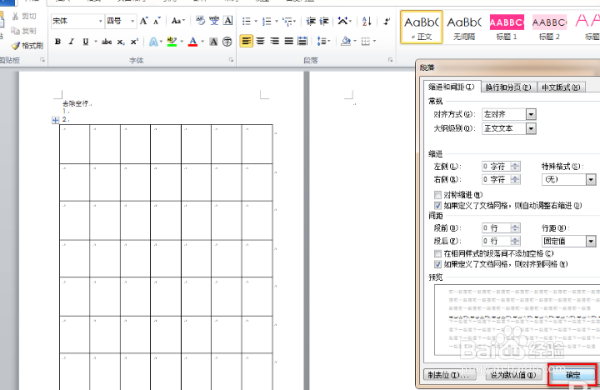Uncheck snap to grid when grid defined
600x390 pixels.
tap(438, 264)
